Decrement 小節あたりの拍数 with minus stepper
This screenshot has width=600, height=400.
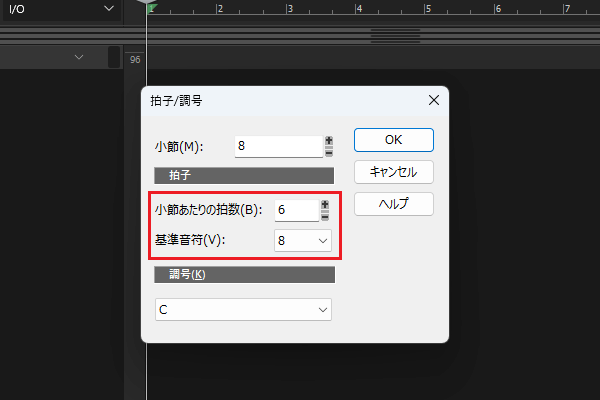point(325,216)
